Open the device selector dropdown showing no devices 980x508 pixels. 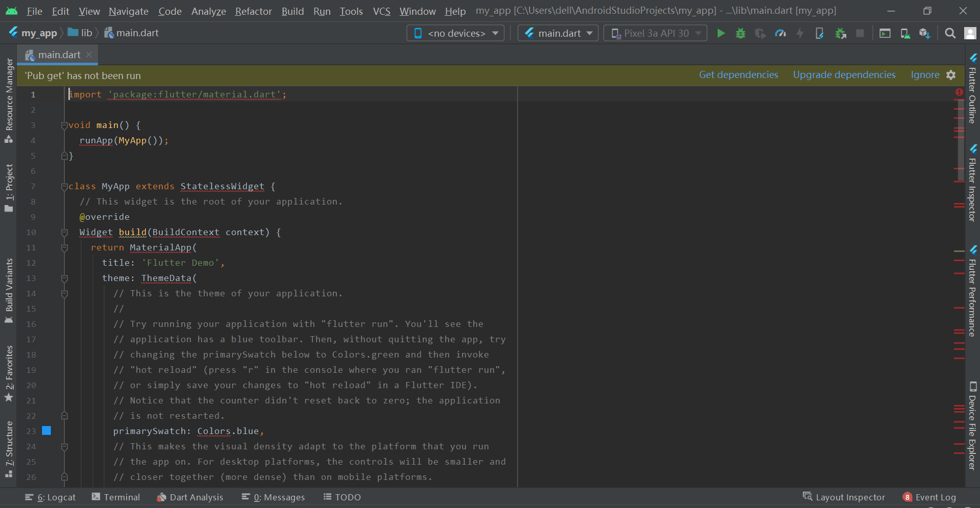coord(455,33)
